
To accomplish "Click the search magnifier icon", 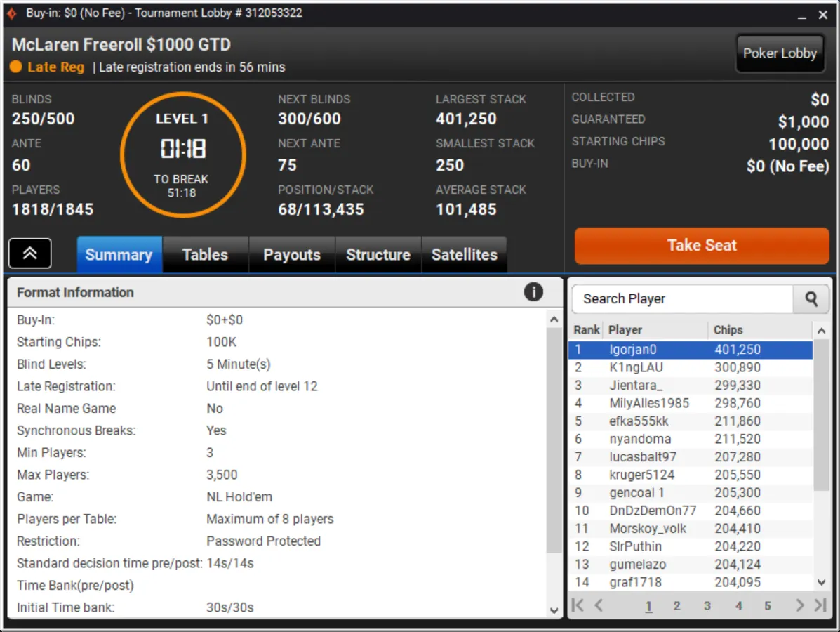I will click(x=811, y=299).
